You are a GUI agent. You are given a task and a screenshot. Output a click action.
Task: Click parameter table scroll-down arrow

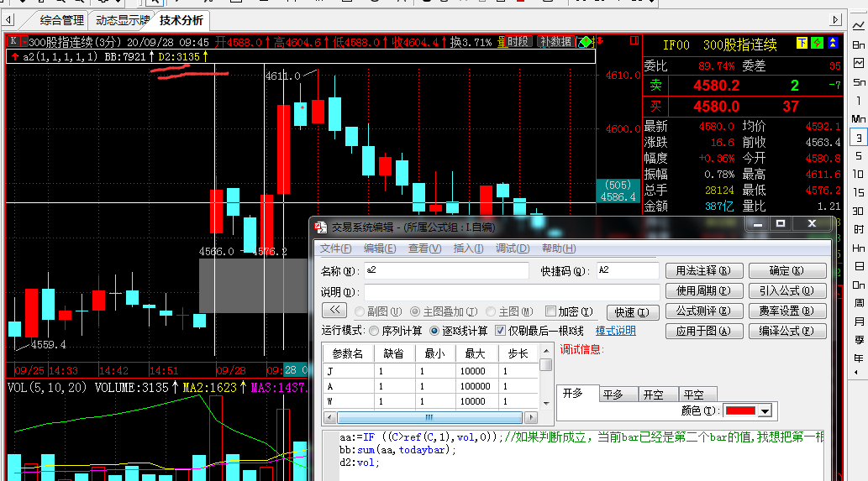(x=546, y=404)
